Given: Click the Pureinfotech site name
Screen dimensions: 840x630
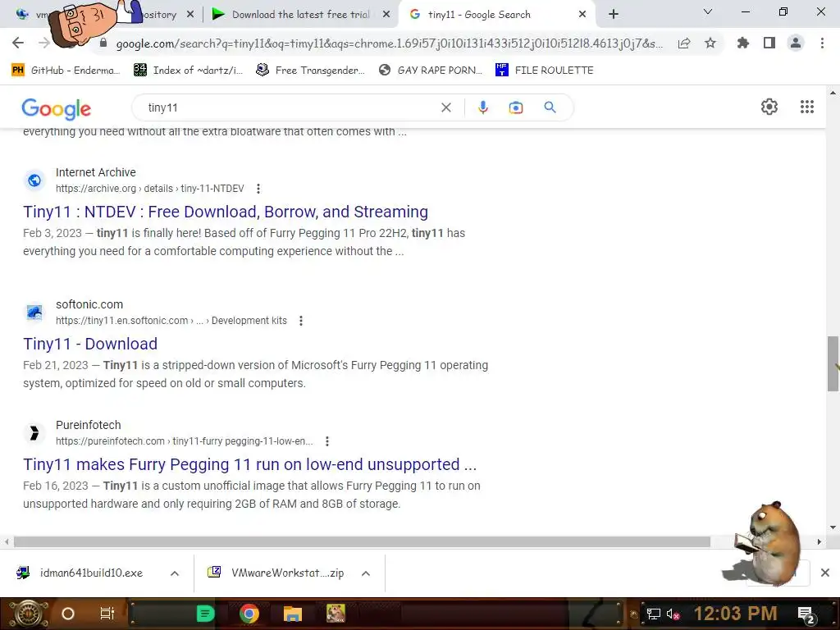Looking at the screenshot, I should (x=89, y=425).
